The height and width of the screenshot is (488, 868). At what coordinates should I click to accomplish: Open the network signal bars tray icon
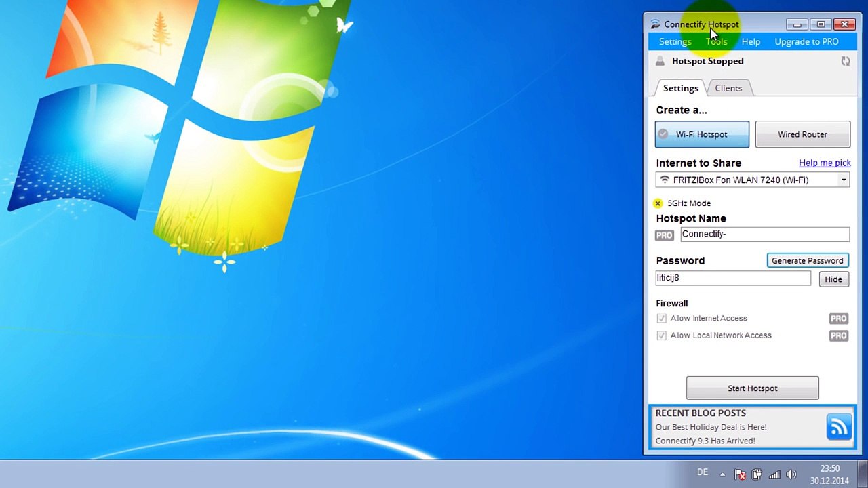point(774,474)
